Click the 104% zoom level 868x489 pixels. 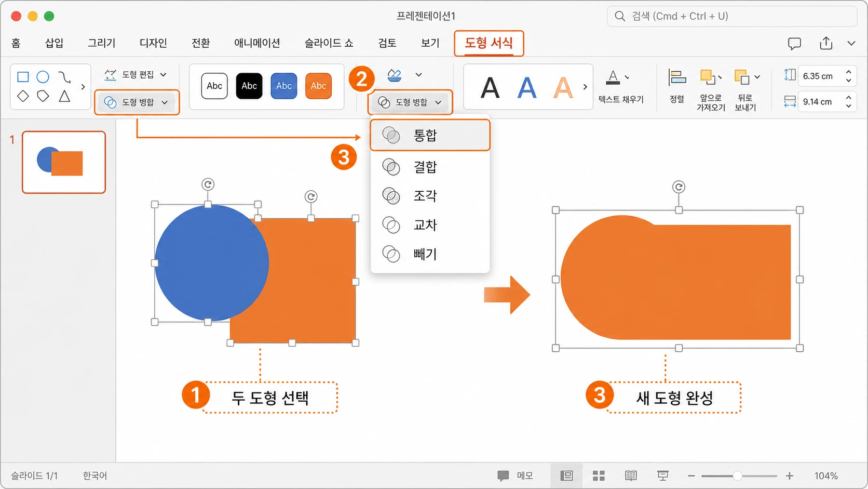point(825,476)
